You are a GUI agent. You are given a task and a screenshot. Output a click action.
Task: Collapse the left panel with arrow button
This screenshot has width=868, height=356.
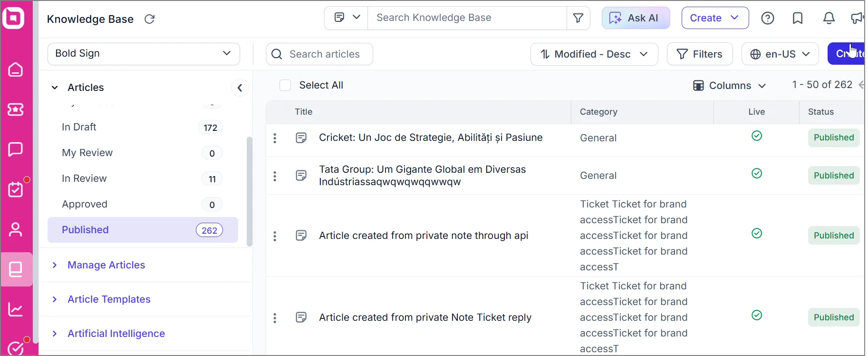tap(240, 88)
